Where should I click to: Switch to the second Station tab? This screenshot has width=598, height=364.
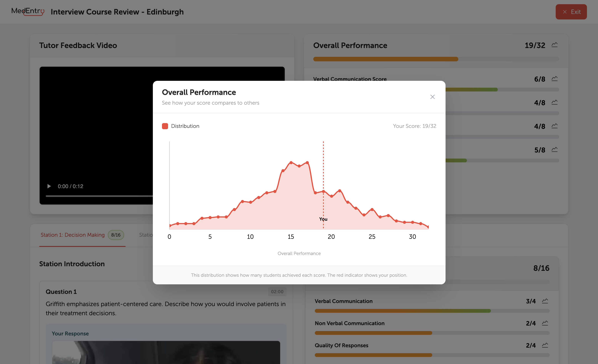(146, 235)
